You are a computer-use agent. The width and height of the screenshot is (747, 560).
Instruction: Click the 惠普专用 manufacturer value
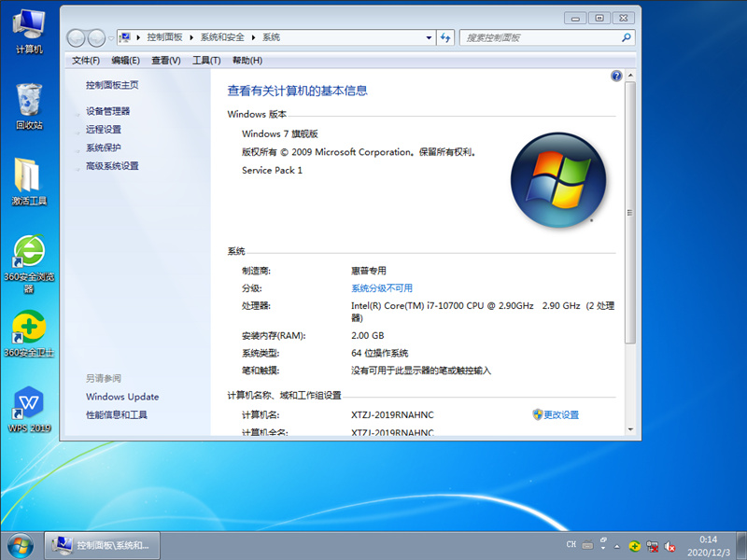point(369,271)
